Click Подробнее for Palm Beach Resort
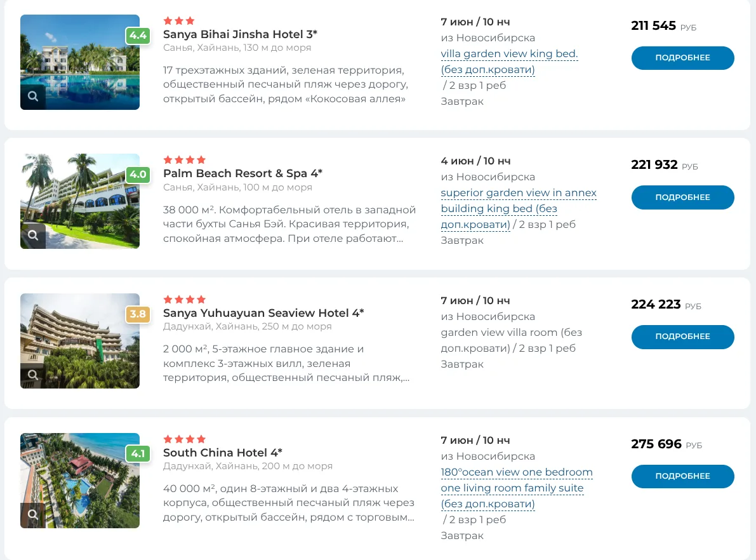This screenshot has width=756, height=560. [x=683, y=197]
